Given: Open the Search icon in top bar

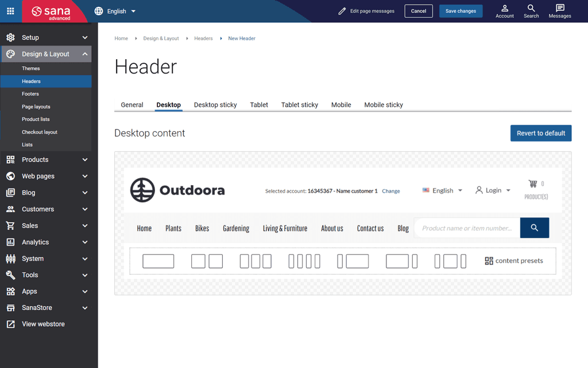Looking at the screenshot, I should [531, 11].
